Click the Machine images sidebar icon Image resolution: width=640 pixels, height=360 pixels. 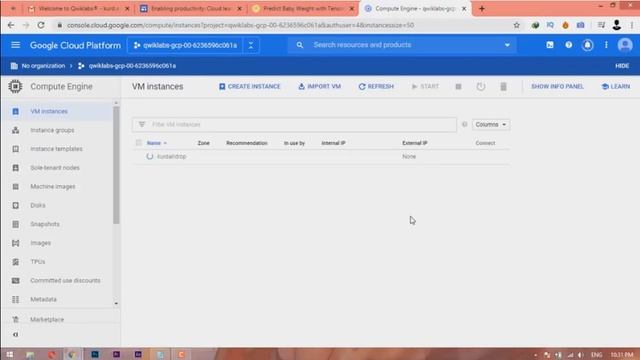coord(16,187)
